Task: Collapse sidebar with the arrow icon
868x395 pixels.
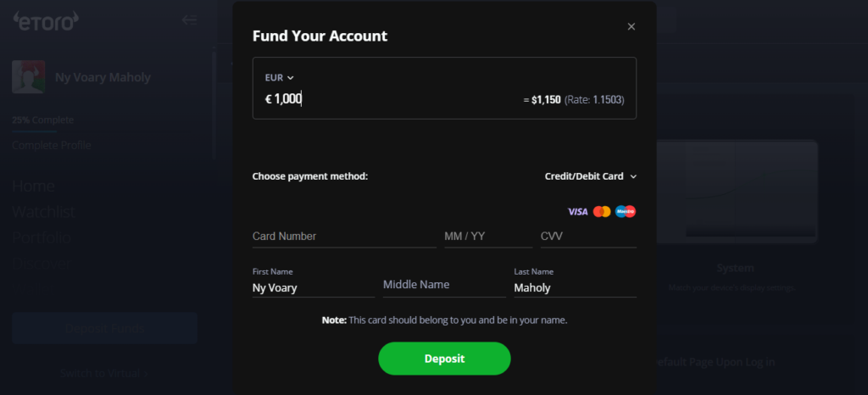Action: 189,19
